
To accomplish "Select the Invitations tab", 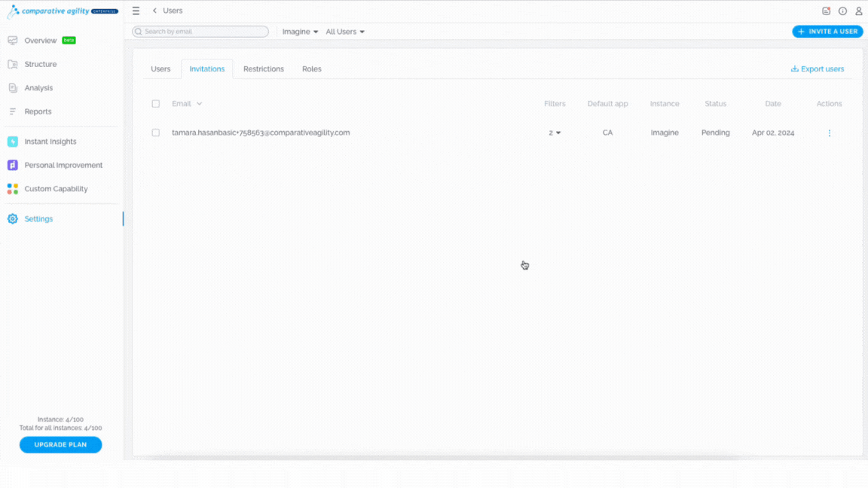I will click(x=207, y=69).
